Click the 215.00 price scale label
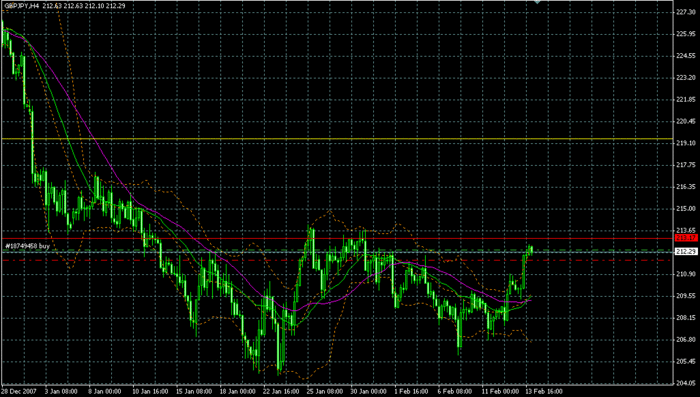 click(686, 209)
